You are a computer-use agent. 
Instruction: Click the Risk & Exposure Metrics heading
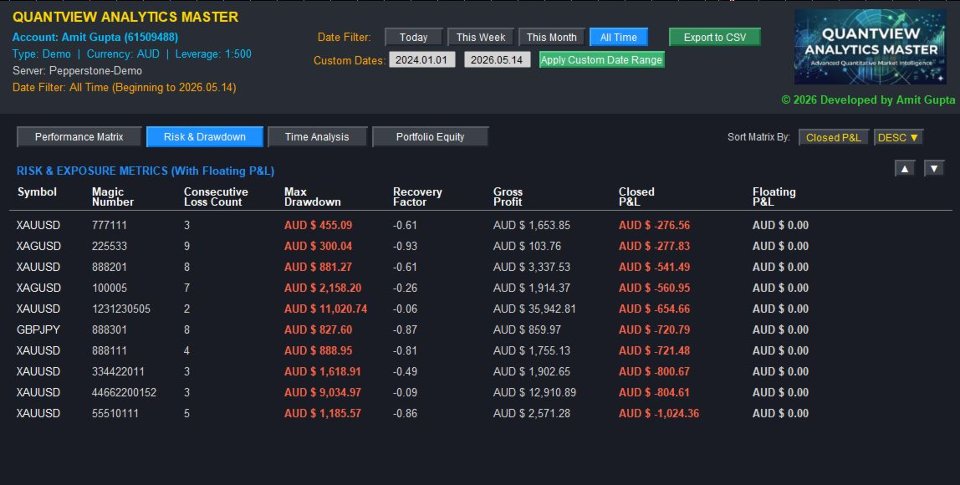145,171
